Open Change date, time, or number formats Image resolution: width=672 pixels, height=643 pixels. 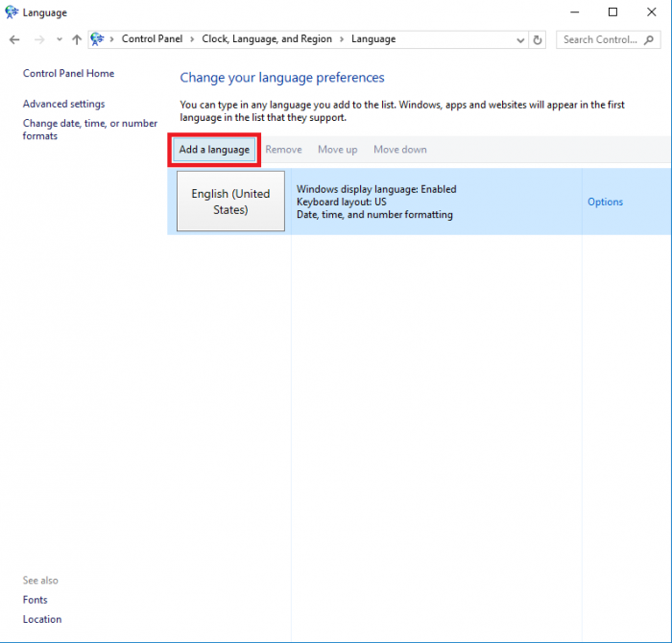pyautogui.click(x=90, y=130)
